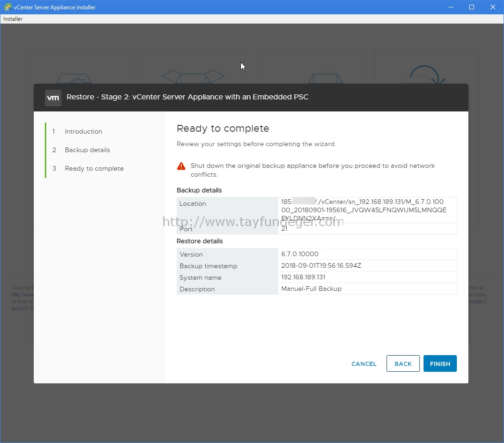Click the shut down warning message text
Screen dimensions: 504x443
pos(313,170)
